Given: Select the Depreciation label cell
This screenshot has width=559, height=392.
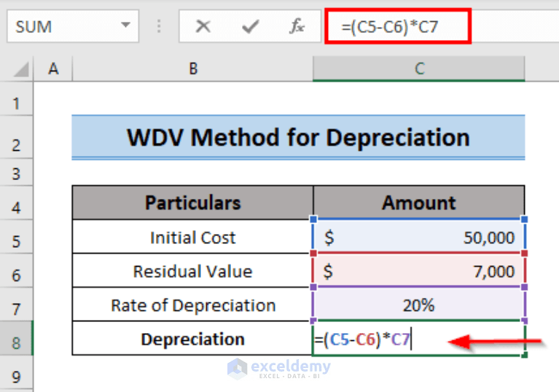Looking at the screenshot, I should (x=193, y=338).
